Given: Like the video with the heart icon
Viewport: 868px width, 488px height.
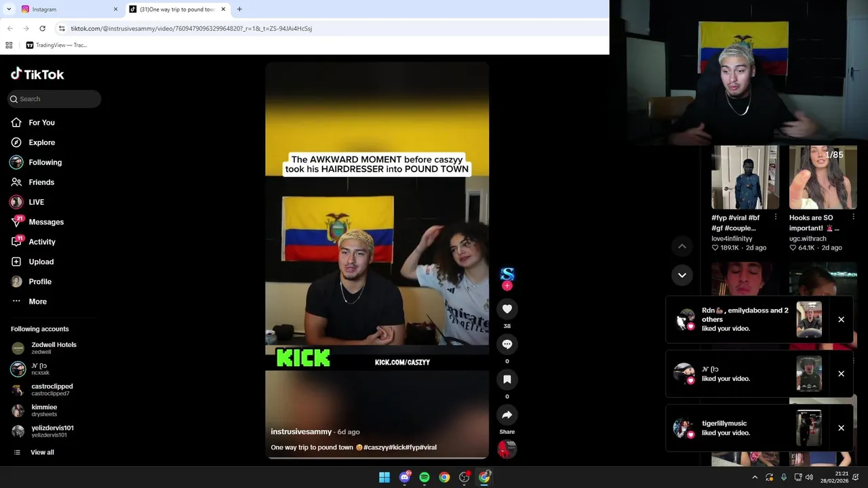Looking at the screenshot, I should click(x=507, y=309).
